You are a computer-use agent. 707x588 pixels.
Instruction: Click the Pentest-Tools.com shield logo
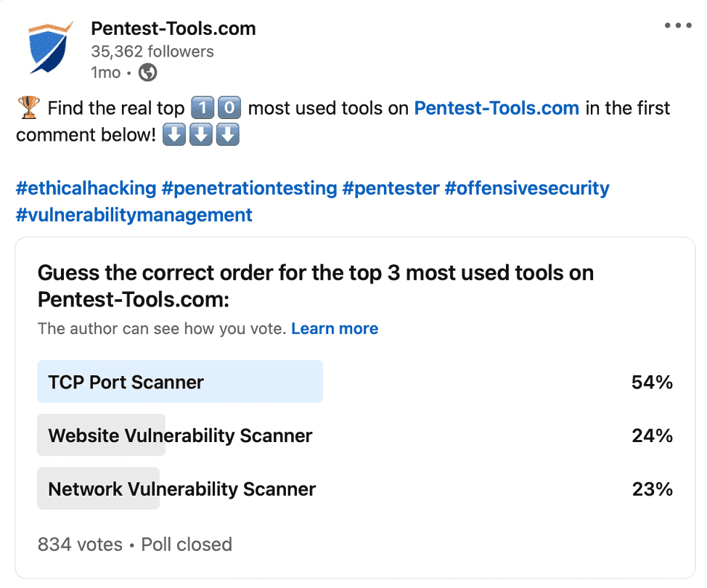coord(48,48)
